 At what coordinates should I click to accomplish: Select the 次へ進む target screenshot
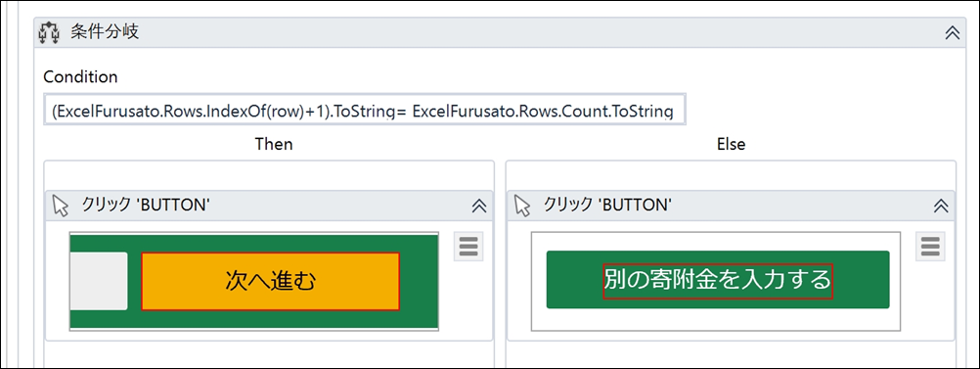tap(253, 282)
